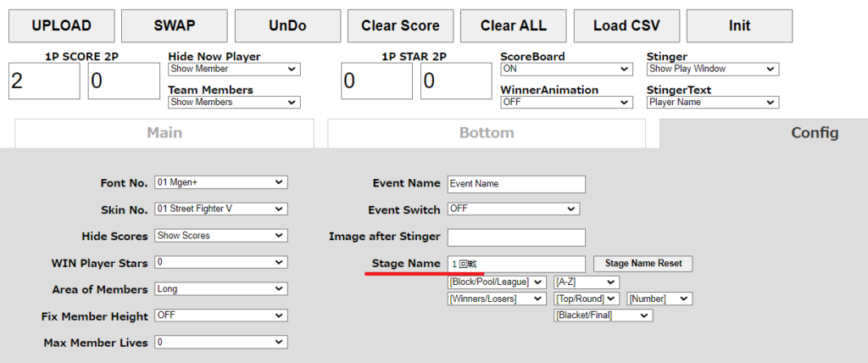Image resolution: width=868 pixels, height=363 pixels.
Task: Open the Block/Pool/League dropdown
Action: (497, 282)
